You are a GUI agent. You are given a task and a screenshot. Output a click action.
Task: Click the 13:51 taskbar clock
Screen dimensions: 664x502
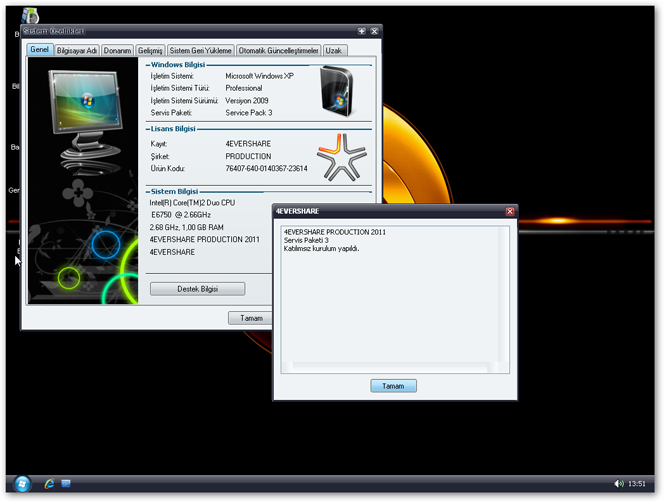point(636,483)
